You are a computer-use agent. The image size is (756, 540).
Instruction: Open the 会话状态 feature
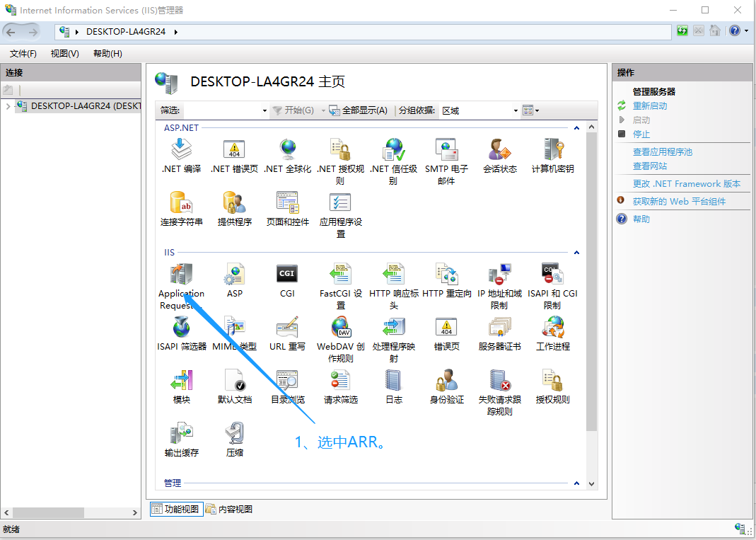(x=499, y=156)
